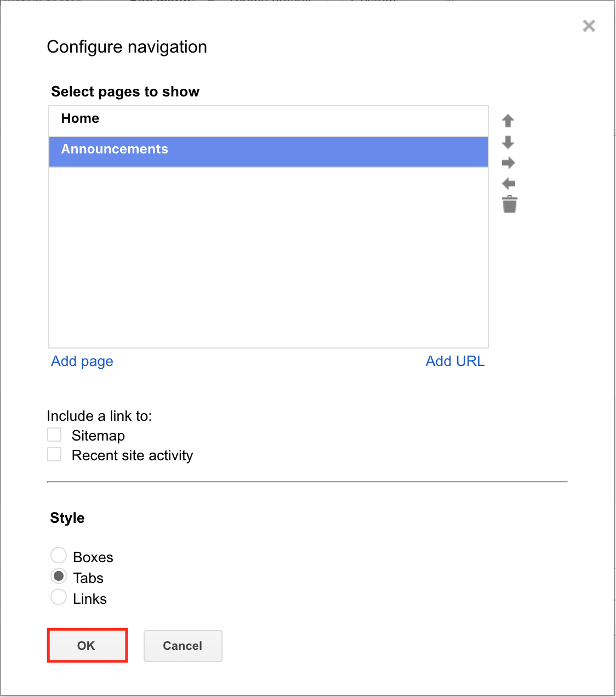Indent page using right arrow icon
The height and width of the screenshot is (697, 616).
coord(509,163)
